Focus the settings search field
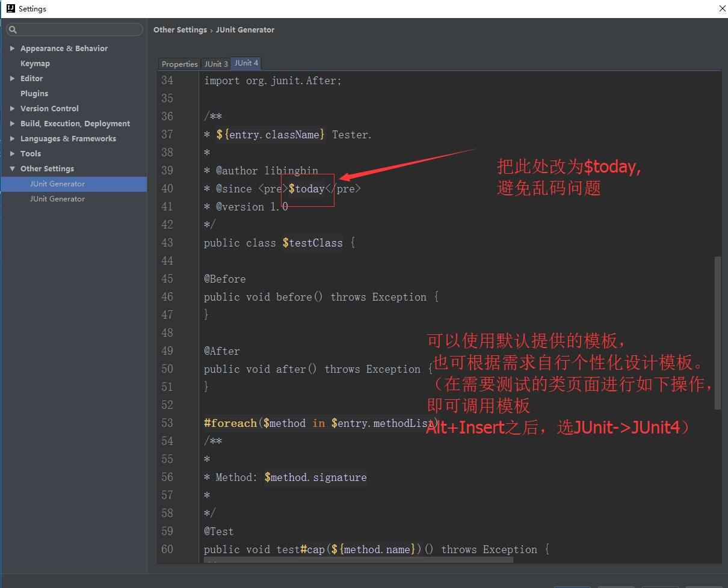The height and width of the screenshot is (588, 728). tap(75, 29)
